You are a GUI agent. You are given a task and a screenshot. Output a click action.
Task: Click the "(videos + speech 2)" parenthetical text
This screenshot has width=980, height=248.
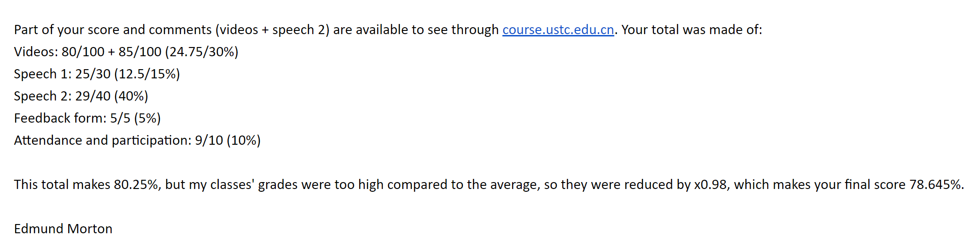click(272, 30)
